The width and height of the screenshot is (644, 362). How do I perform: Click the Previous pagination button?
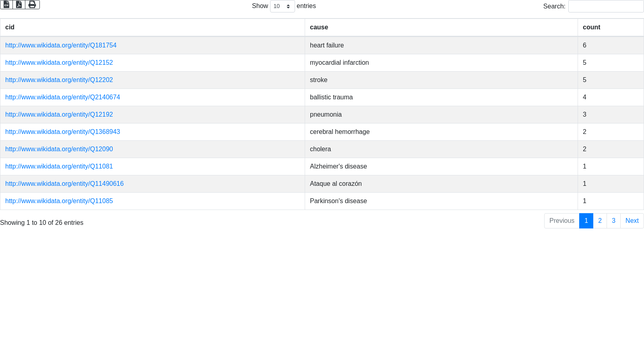tap(561, 221)
